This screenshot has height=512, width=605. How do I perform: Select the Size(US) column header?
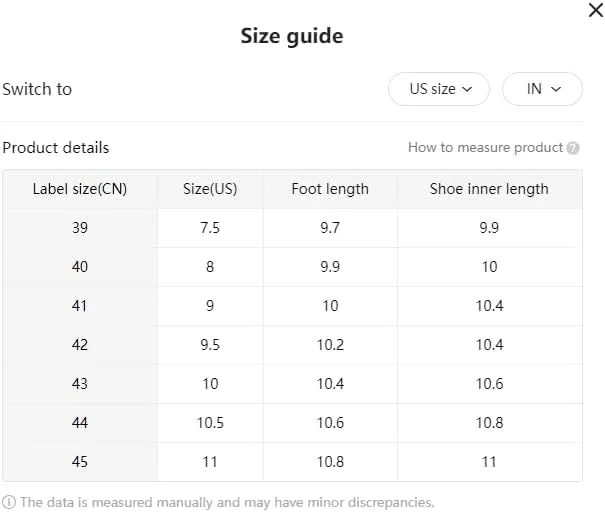pyautogui.click(x=210, y=189)
